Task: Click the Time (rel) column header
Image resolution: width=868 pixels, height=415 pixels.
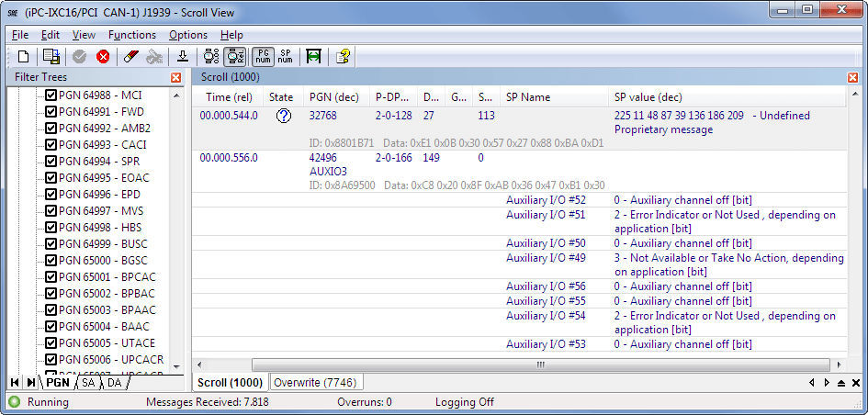Action: (229, 97)
